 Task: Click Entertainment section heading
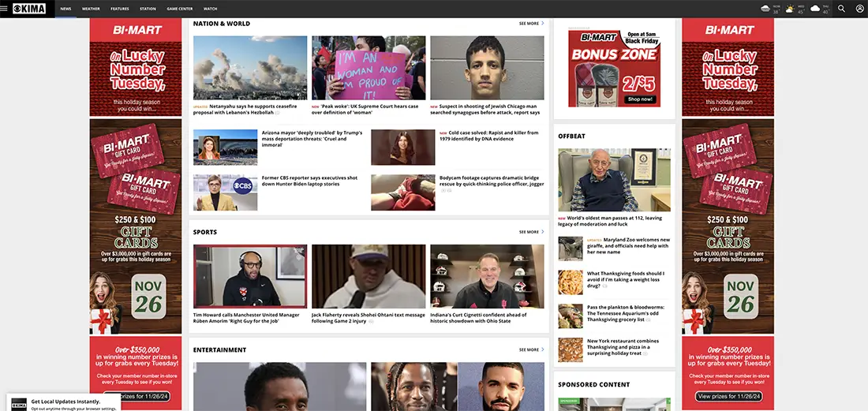coord(220,350)
